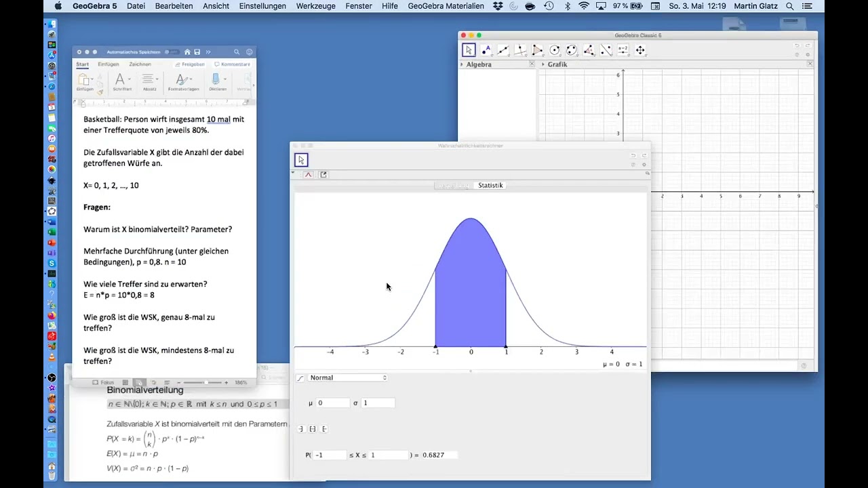This screenshot has height=488, width=868.
Task: Open Kommentare in Word
Action: tap(232, 64)
